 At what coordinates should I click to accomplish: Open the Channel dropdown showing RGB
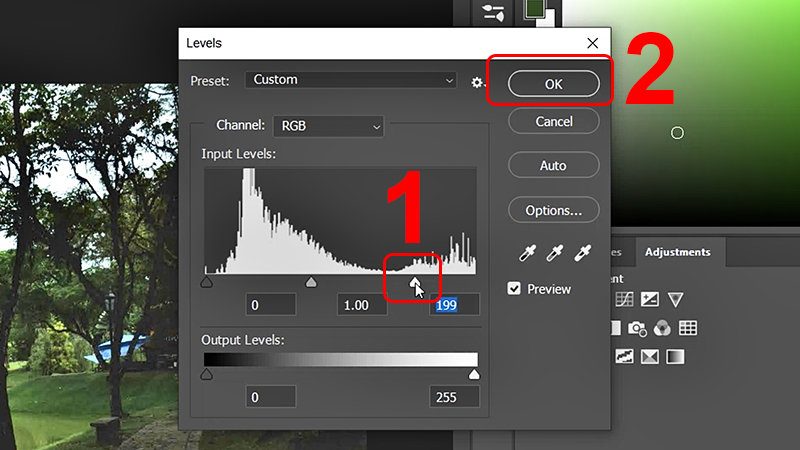[328, 126]
